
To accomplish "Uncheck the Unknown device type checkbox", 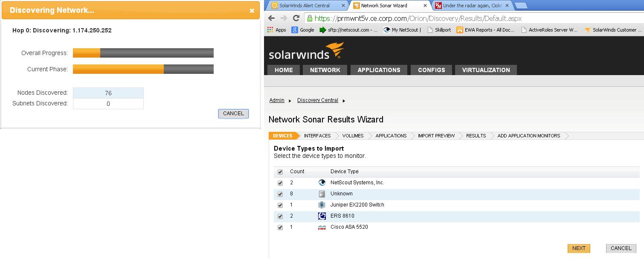I will point(280,194).
